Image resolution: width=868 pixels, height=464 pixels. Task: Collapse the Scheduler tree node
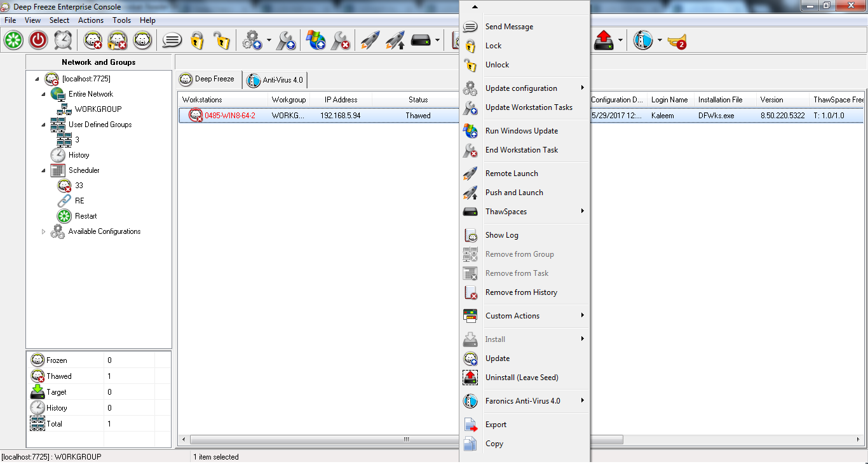[43, 170]
